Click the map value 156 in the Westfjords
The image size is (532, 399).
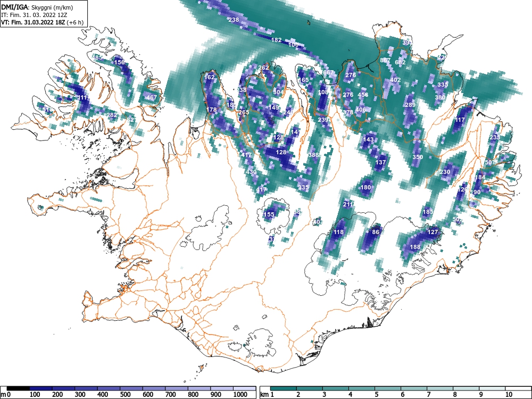coord(119,62)
